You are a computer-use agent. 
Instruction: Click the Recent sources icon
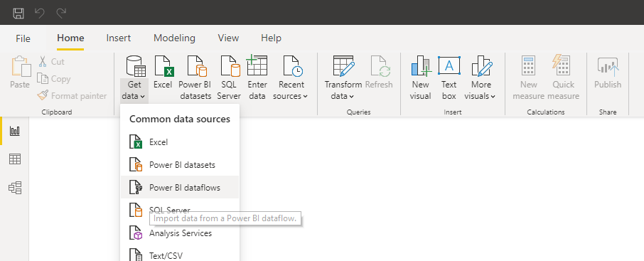[x=292, y=66]
